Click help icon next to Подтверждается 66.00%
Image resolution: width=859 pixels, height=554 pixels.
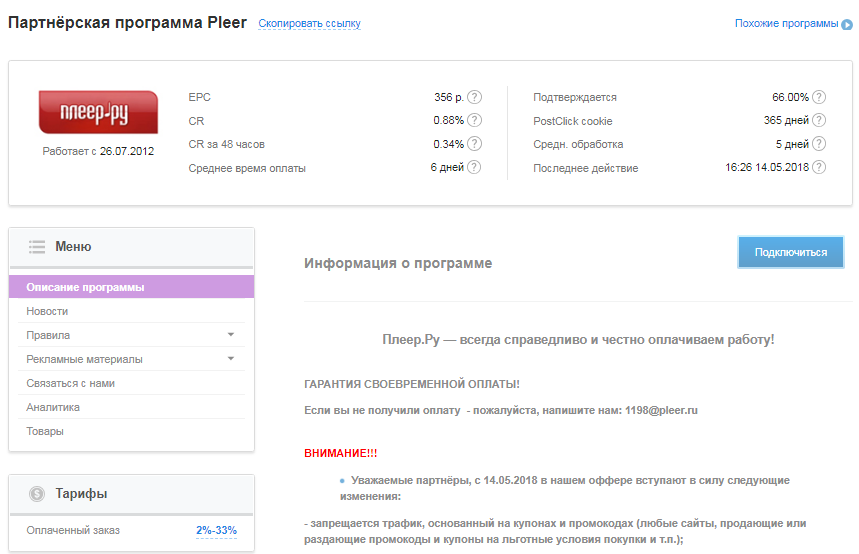coord(818,97)
